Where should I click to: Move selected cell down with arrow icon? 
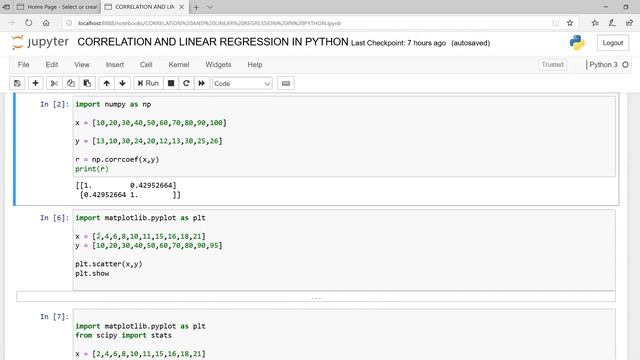click(x=122, y=83)
